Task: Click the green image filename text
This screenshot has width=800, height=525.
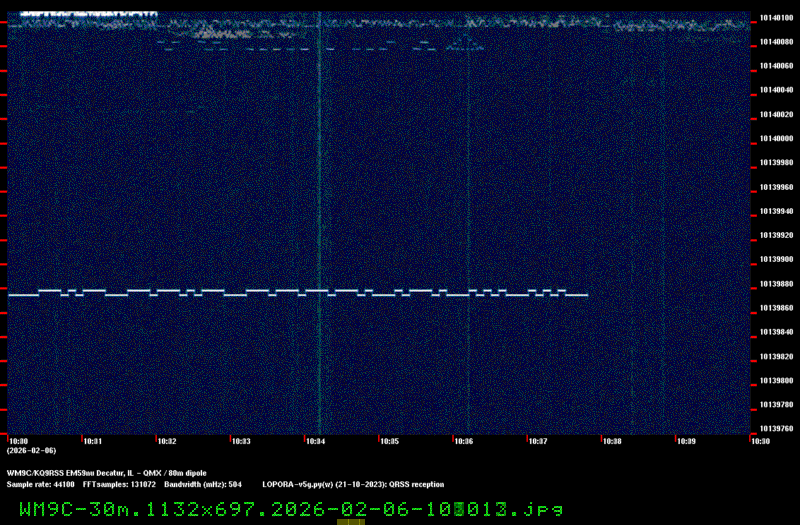Action: pyautogui.click(x=290, y=508)
